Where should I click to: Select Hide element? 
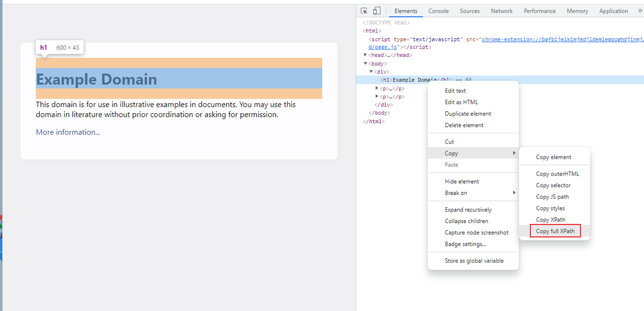(x=473, y=182)
